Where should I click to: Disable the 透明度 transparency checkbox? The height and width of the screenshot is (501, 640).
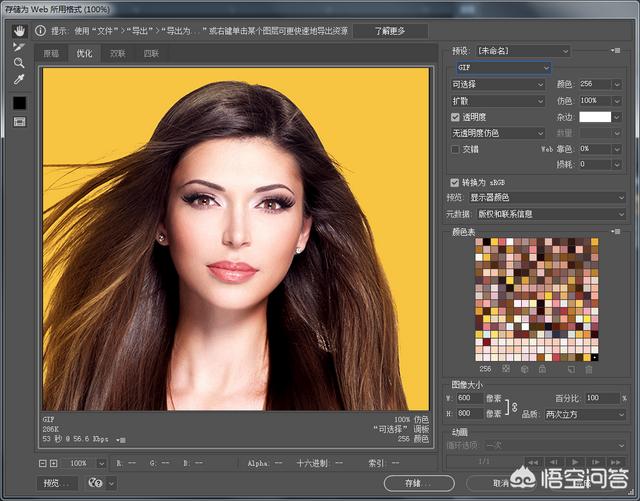click(x=455, y=117)
